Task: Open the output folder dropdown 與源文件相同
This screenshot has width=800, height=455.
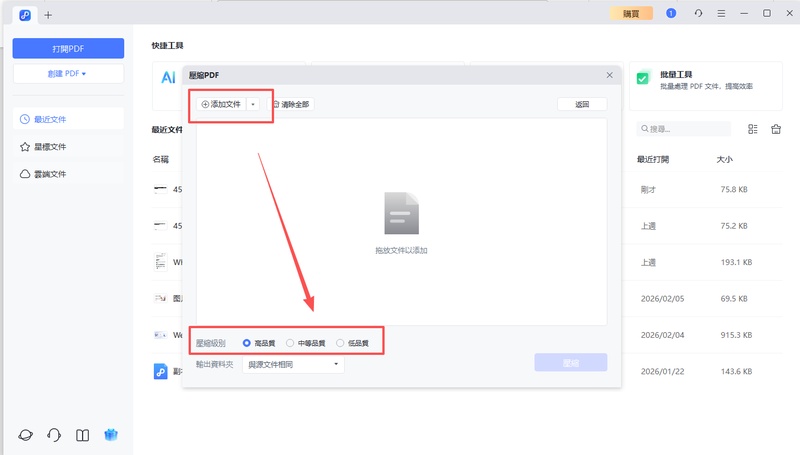Action: pyautogui.click(x=293, y=364)
